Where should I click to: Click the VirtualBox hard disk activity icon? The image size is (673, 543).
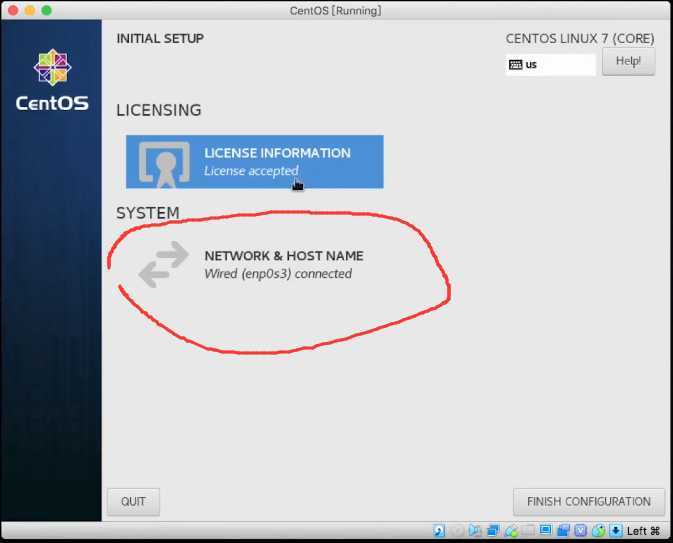(439, 531)
